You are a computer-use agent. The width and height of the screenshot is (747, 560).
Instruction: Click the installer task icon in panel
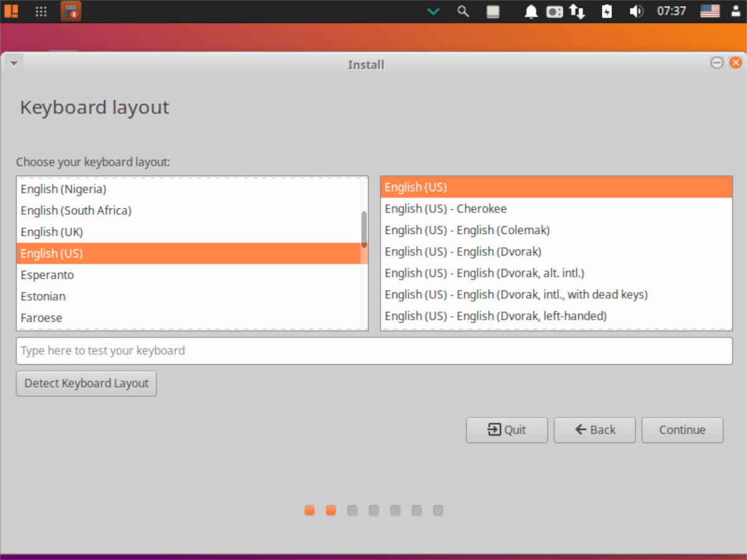[71, 11]
